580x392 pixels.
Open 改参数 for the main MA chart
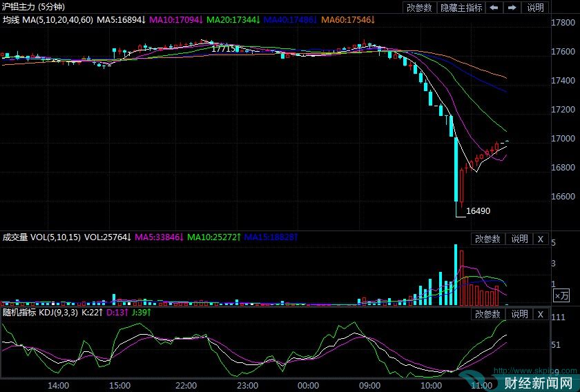tap(419, 8)
